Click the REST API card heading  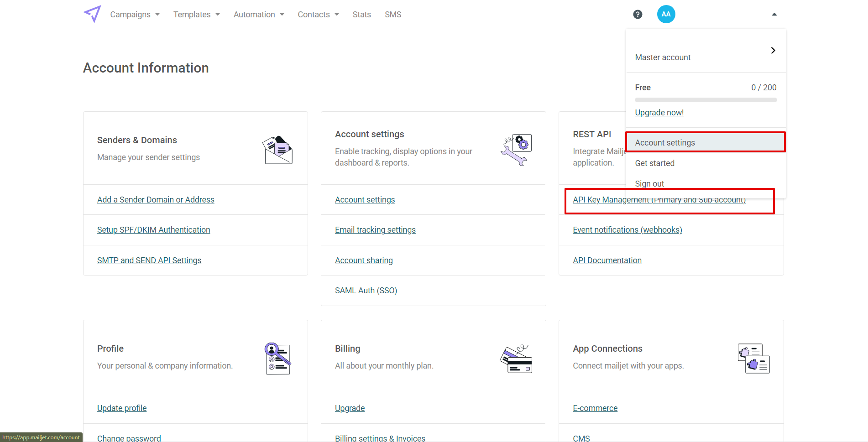[592, 135]
